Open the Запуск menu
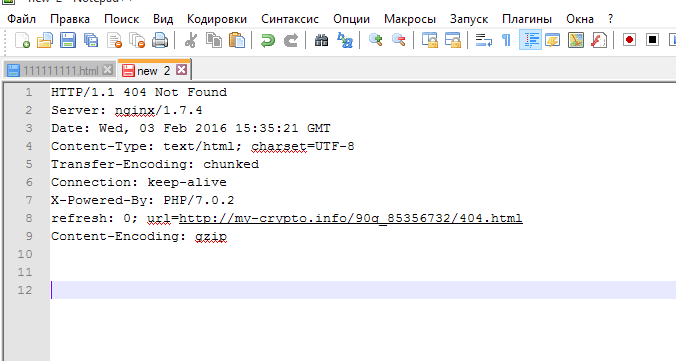 pos(469,19)
